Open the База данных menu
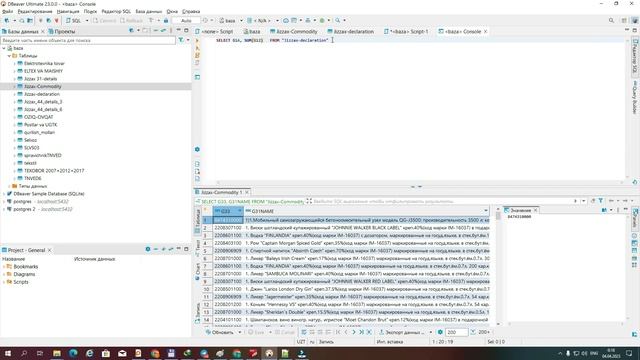640x360 pixels. (149, 11)
